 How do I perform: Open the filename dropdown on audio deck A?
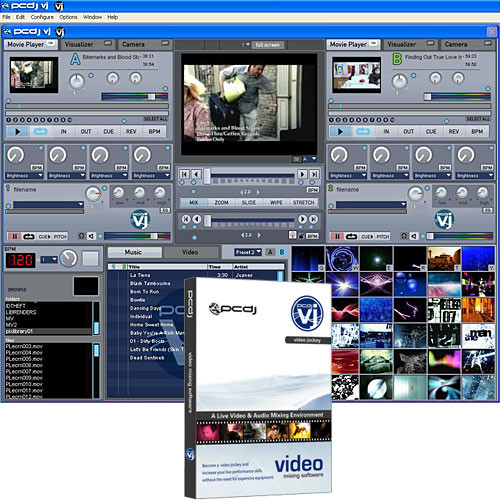(x=48, y=204)
